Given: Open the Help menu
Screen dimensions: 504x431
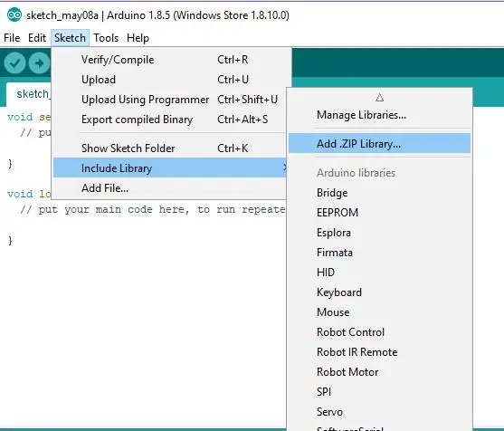Looking at the screenshot, I should [138, 38].
